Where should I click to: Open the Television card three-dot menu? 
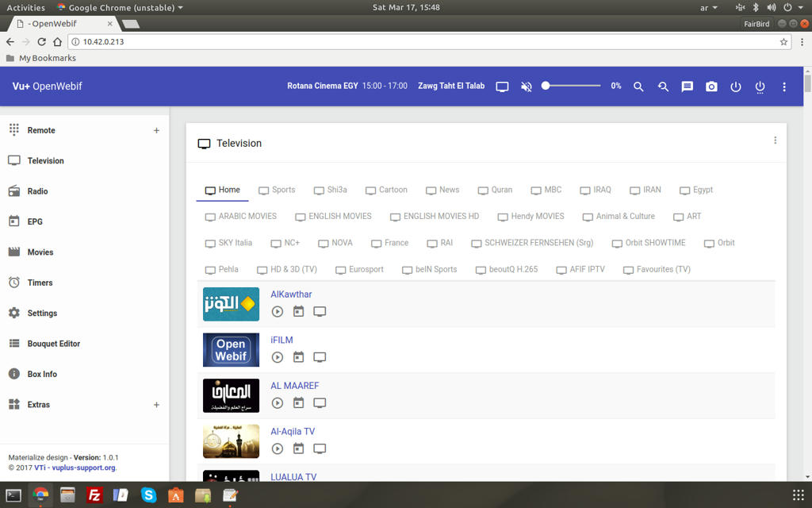tap(776, 140)
